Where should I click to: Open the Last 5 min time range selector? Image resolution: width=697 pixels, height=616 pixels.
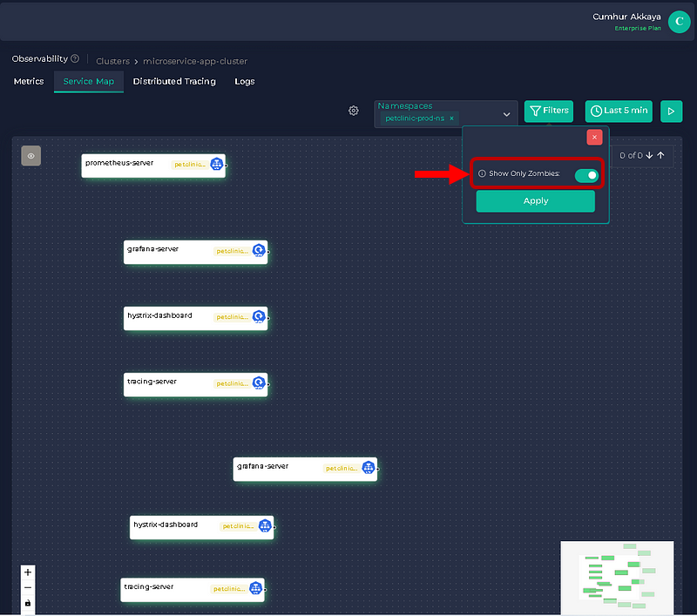click(x=618, y=111)
